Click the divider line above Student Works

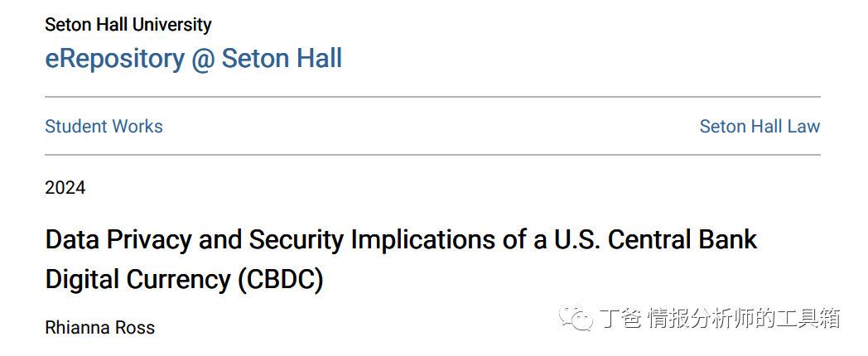432,97
